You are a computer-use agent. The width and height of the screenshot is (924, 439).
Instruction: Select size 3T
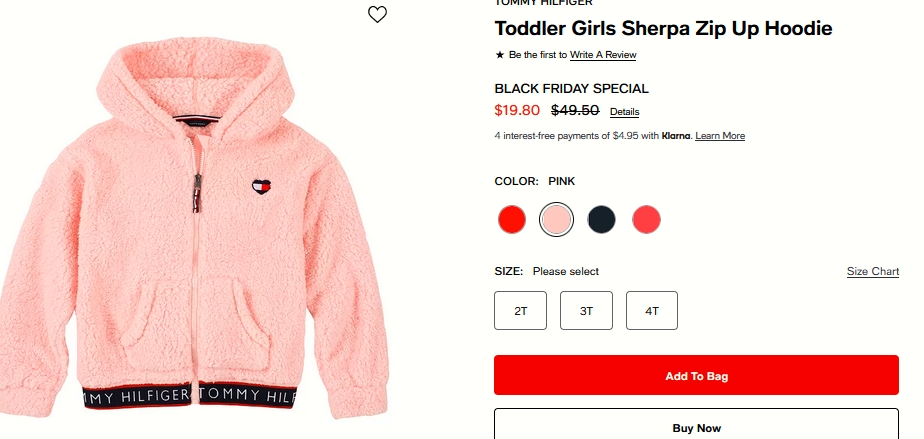point(586,311)
